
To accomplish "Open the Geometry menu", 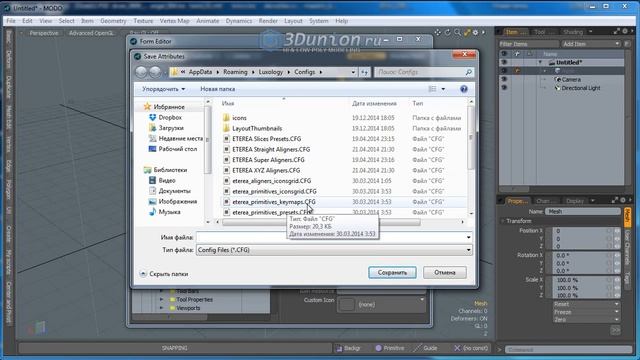I will [113, 21].
